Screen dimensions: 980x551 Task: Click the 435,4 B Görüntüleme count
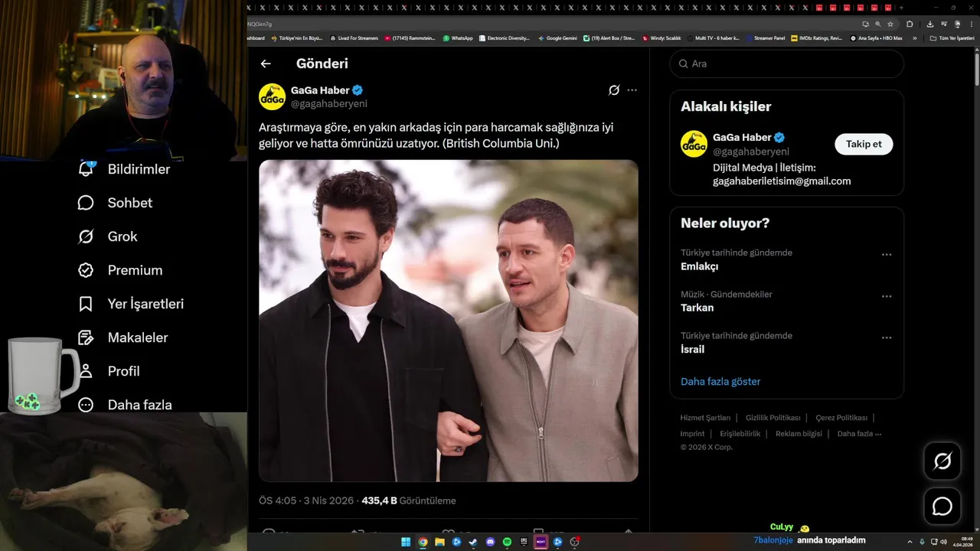point(409,500)
